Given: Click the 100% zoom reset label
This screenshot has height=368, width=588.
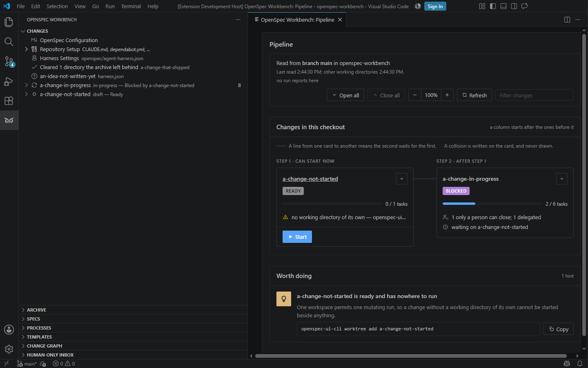Looking at the screenshot, I should click(x=431, y=95).
